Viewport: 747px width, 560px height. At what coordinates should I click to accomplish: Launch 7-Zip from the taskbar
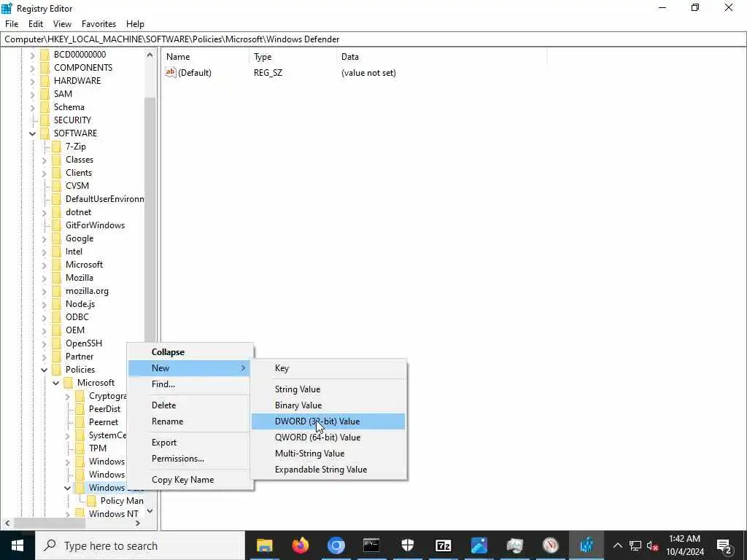point(443,545)
